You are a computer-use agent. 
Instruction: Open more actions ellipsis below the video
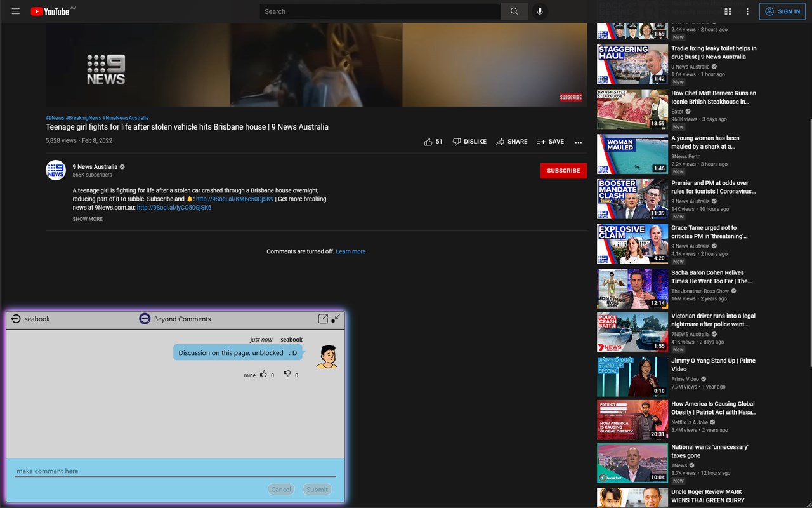click(x=578, y=142)
